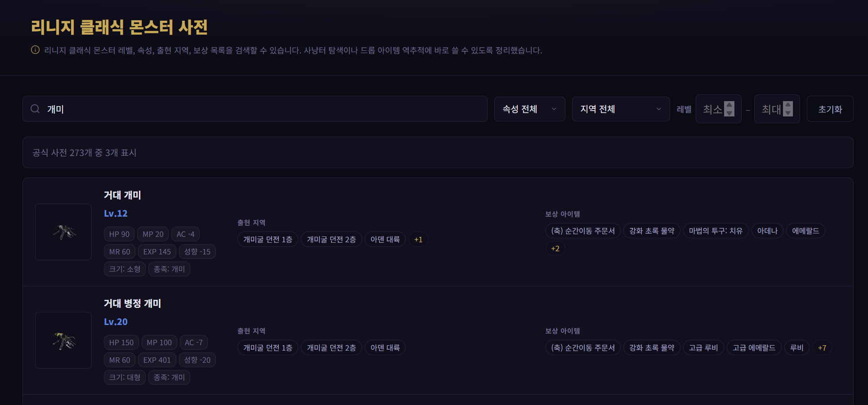Screen dimensions: 868x405
Task: Click the 공식 사전 273개 중 3개 표시 count
Action: [x=85, y=153]
